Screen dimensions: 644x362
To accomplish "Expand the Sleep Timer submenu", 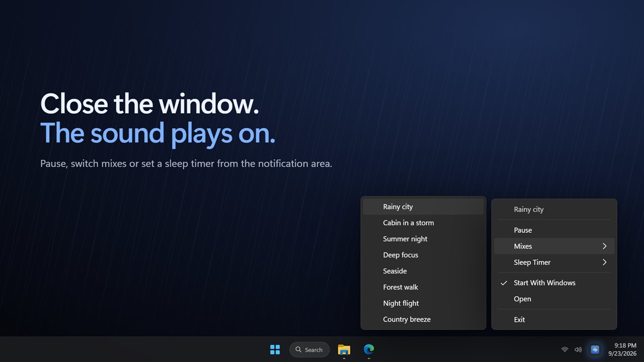I will pos(554,262).
